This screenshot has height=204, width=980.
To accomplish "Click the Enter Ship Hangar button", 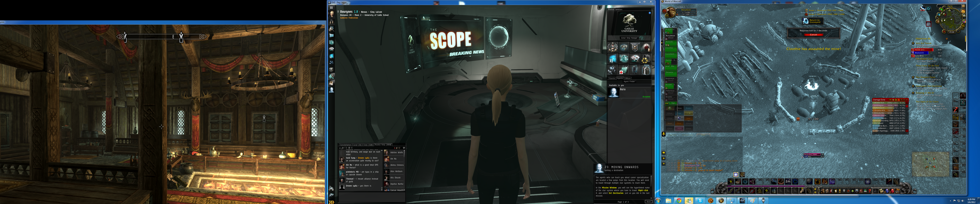I will 629,38.
